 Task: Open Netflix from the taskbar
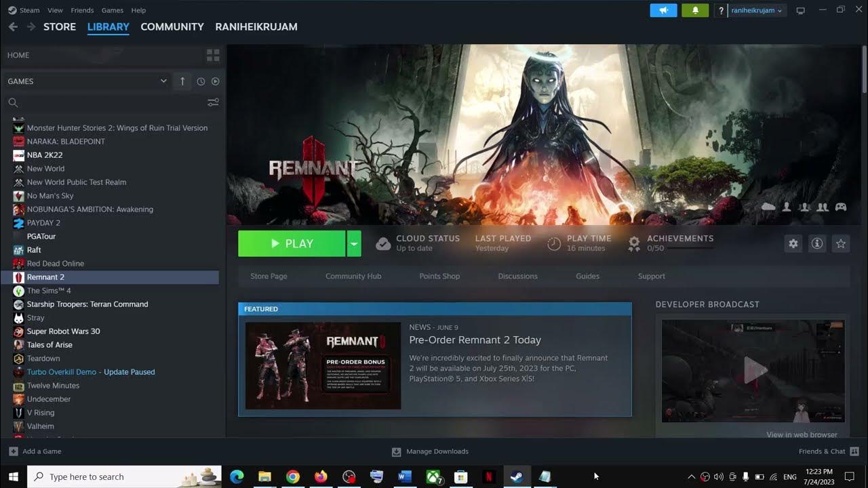point(488,476)
